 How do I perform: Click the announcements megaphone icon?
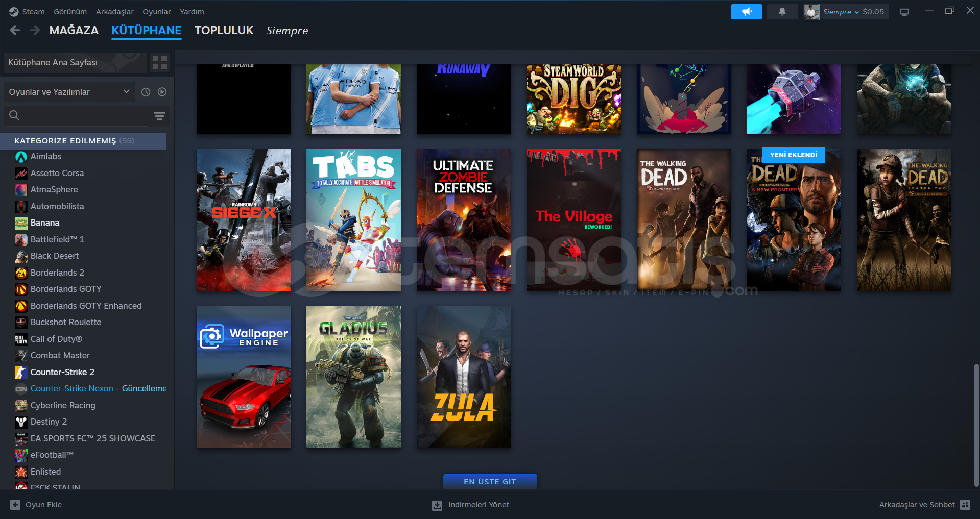(x=746, y=12)
